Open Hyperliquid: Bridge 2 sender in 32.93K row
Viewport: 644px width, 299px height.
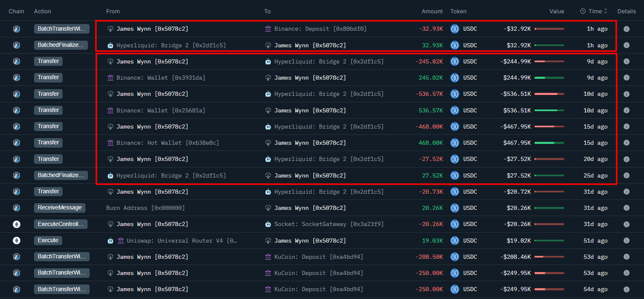point(171,45)
